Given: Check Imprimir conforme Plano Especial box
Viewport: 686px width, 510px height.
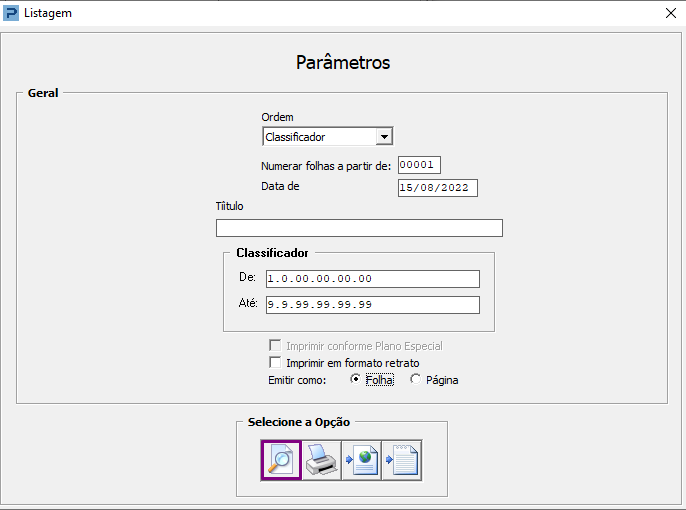Looking at the screenshot, I should pos(276,346).
